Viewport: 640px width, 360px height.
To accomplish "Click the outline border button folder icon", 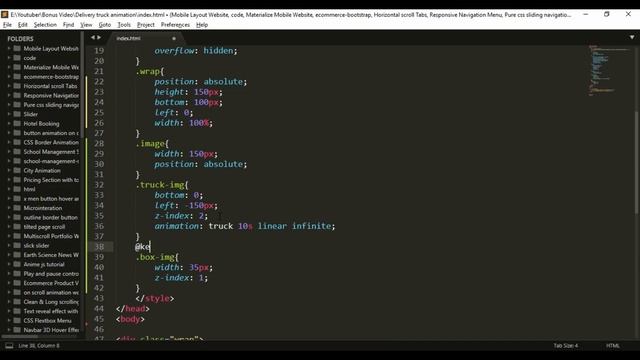I will coord(17,217).
